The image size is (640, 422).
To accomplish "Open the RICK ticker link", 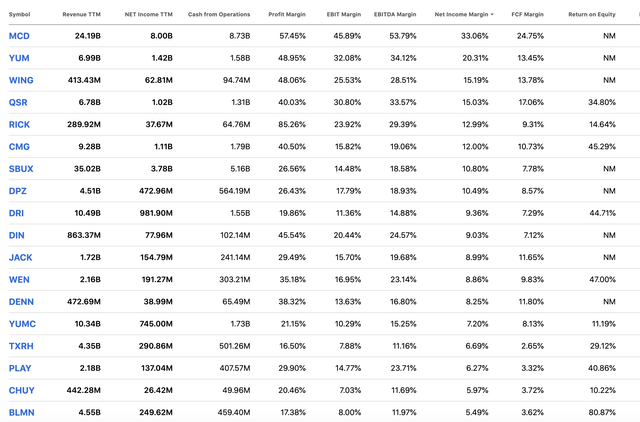I will [x=19, y=124].
